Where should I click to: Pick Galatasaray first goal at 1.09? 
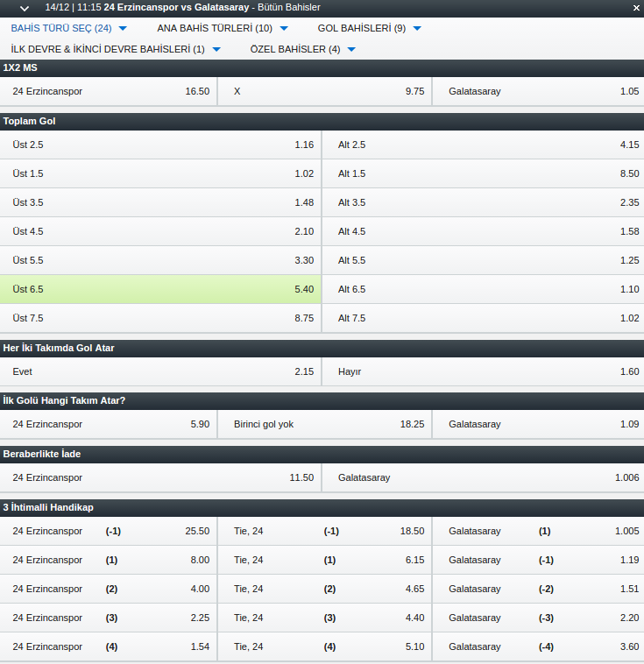click(539, 424)
